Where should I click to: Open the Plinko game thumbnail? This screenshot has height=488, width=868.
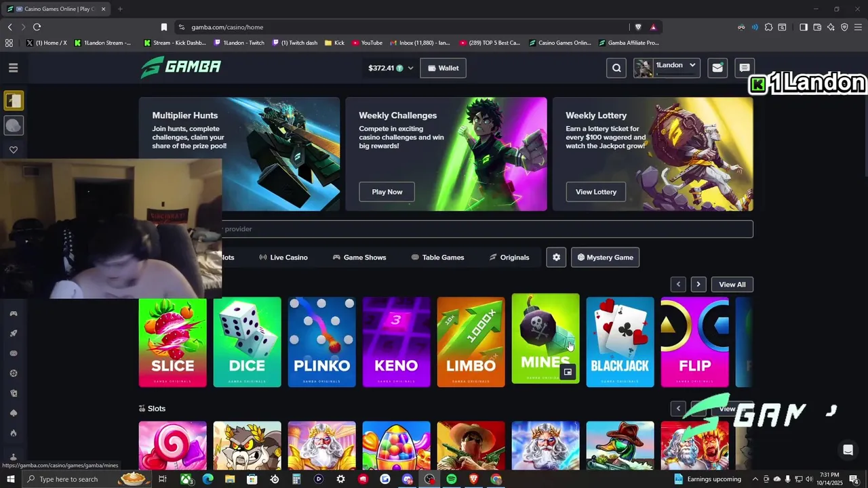click(x=322, y=342)
